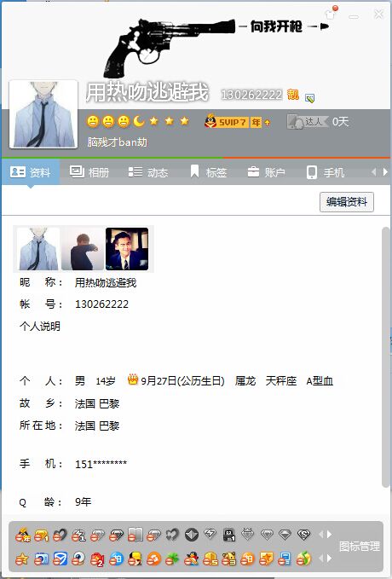The height and width of the screenshot is (579, 392).
Task: Click the yellow diamond service icon
Action: click(x=41, y=535)
